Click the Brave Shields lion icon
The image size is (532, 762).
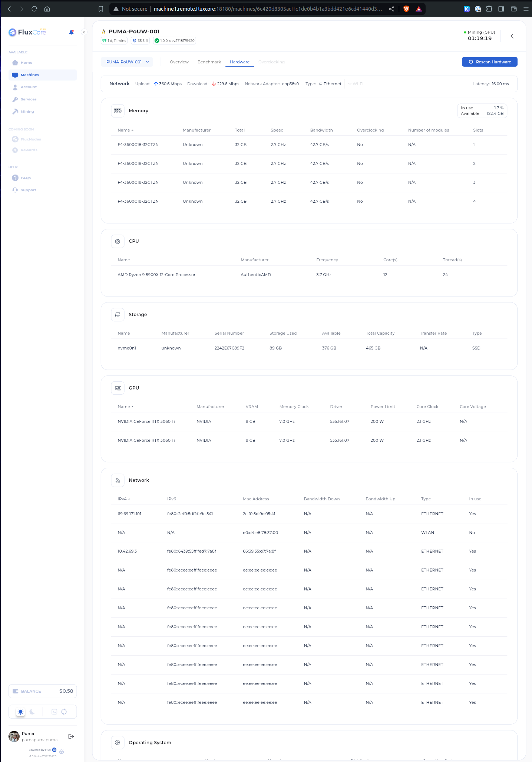click(x=406, y=9)
